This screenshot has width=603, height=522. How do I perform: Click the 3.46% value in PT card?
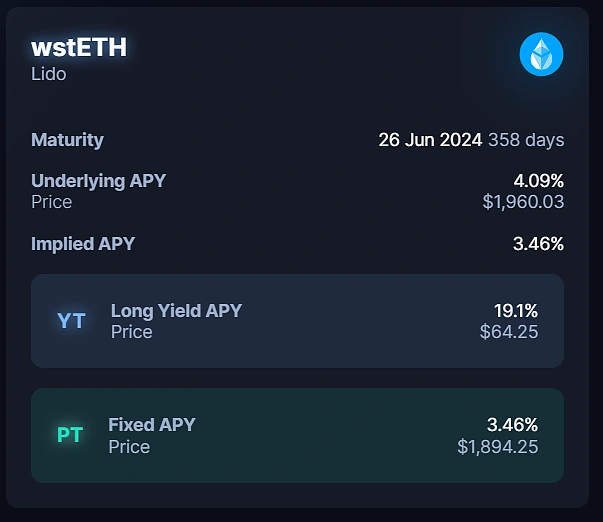point(512,425)
